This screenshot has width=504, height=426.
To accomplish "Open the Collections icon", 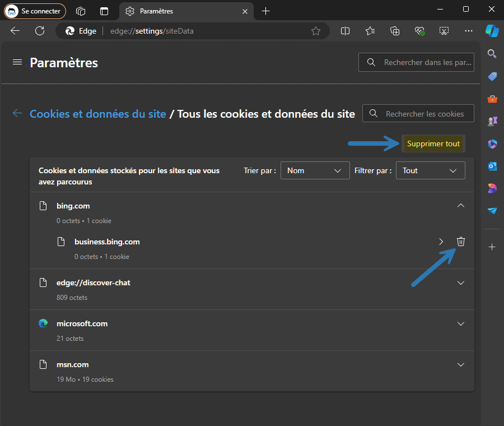I will 395,31.
